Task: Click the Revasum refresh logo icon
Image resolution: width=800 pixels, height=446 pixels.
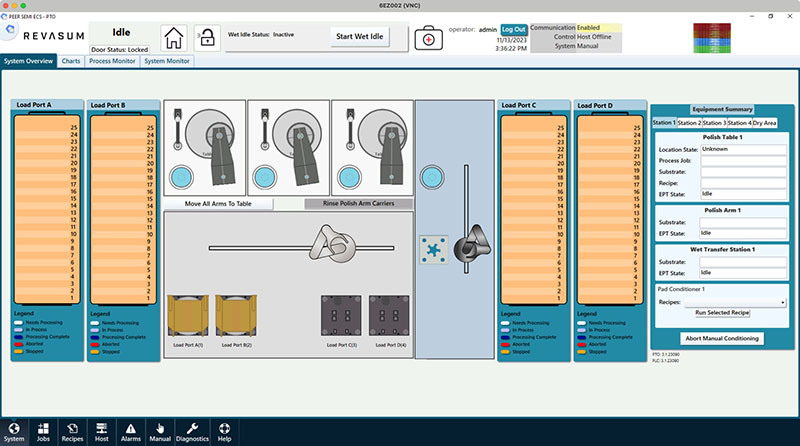Action: [10, 29]
